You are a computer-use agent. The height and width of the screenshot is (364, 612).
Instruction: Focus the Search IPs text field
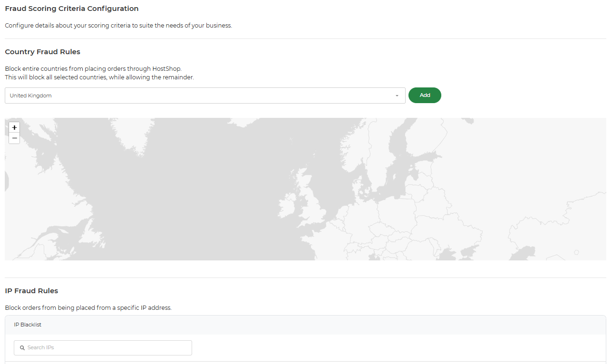tap(107, 348)
